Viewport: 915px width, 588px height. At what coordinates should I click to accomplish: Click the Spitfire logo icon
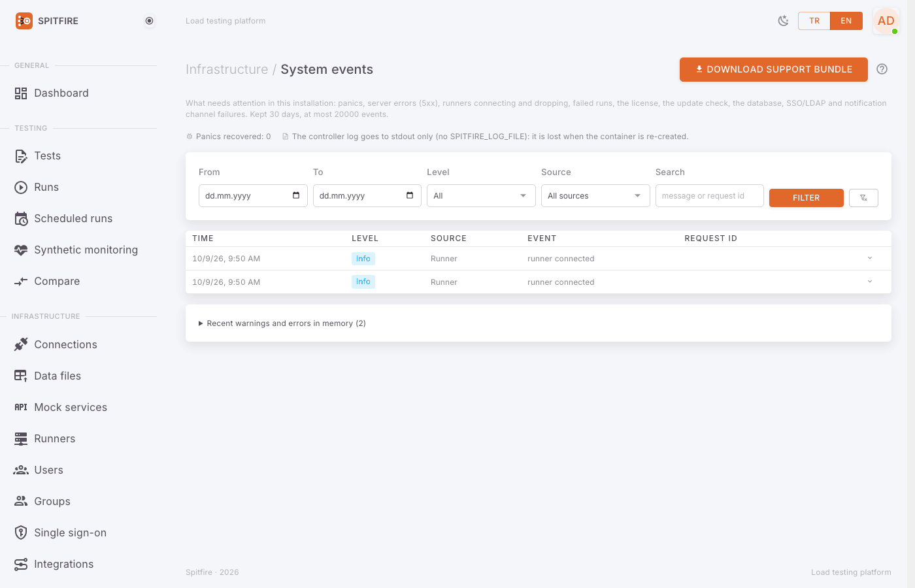(24, 21)
